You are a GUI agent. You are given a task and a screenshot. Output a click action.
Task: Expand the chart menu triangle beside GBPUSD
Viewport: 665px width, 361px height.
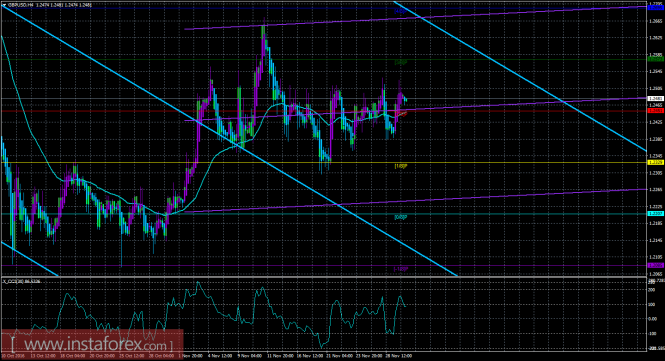(x=4, y=5)
